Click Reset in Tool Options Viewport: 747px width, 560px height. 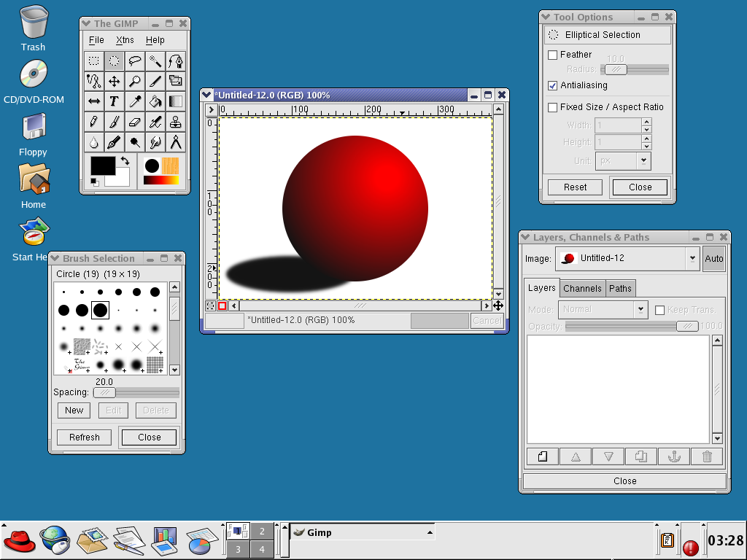(575, 187)
